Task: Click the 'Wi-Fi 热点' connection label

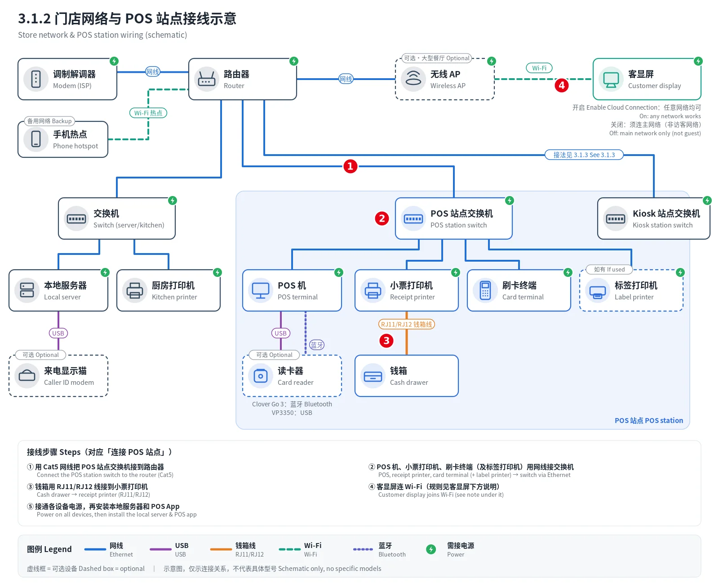Action: (148, 113)
